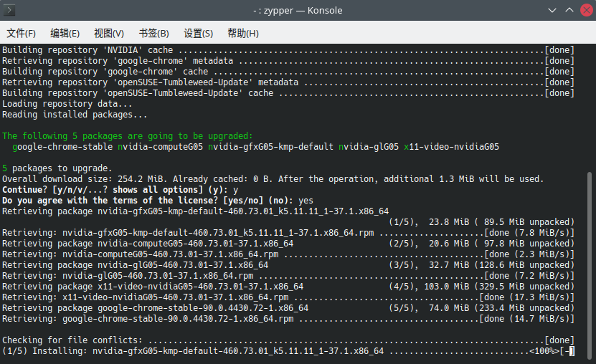Open the 设置(S) menu
596x364 pixels.
tap(199, 34)
